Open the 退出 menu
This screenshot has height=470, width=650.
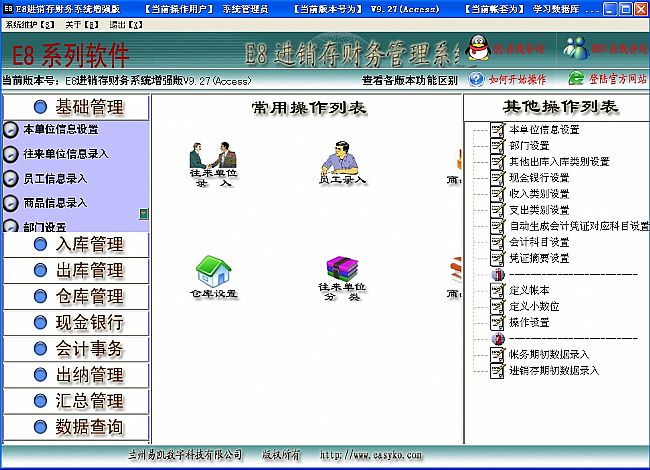pos(126,25)
